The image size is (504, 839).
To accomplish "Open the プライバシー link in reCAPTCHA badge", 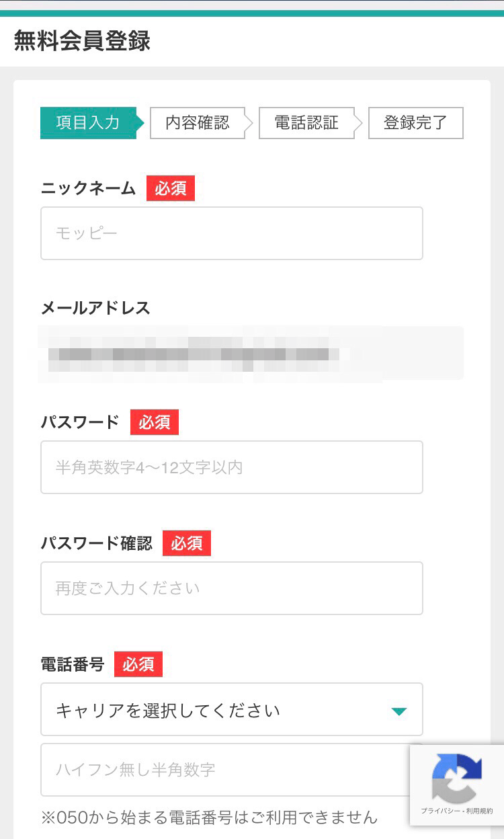I will point(438,811).
